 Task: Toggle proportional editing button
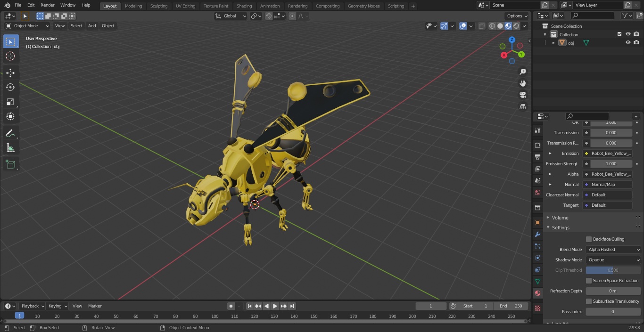click(292, 16)
